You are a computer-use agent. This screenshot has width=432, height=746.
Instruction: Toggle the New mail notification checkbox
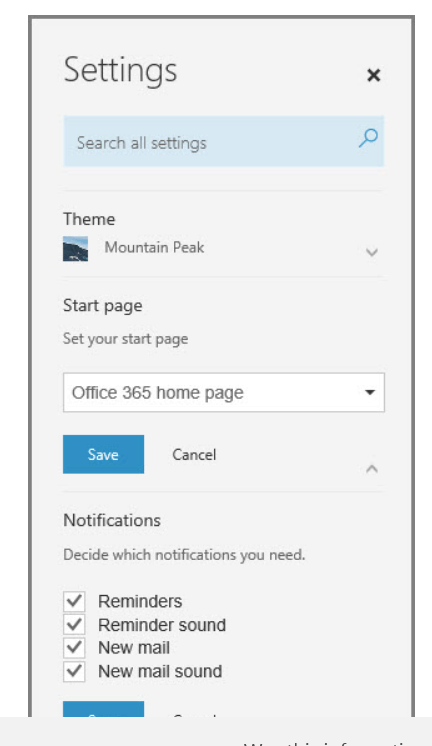74,648
